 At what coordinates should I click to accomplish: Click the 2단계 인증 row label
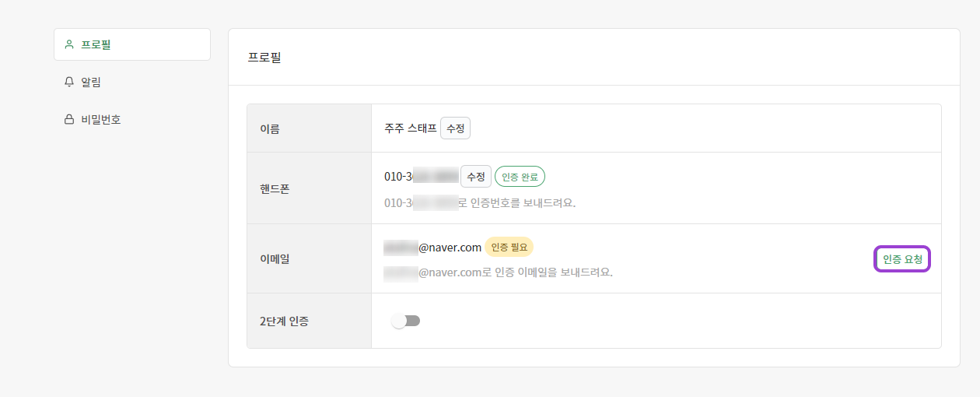284,321
